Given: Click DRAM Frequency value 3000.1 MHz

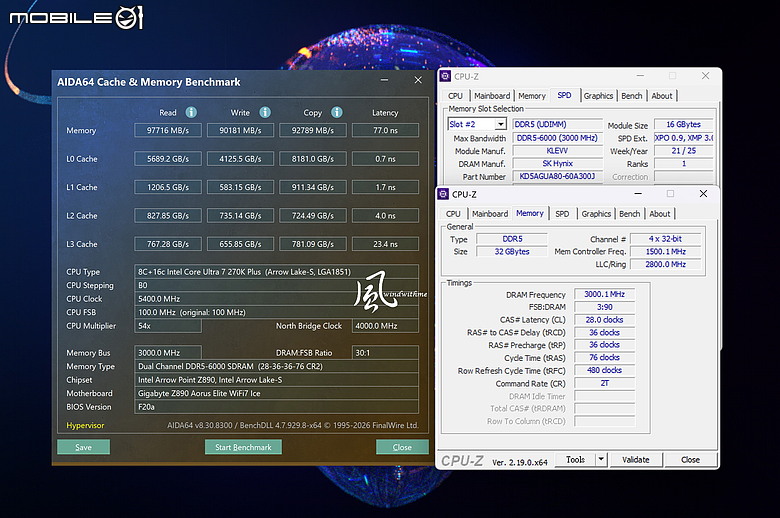Looking at the screenshot, I should coord(604,294).
